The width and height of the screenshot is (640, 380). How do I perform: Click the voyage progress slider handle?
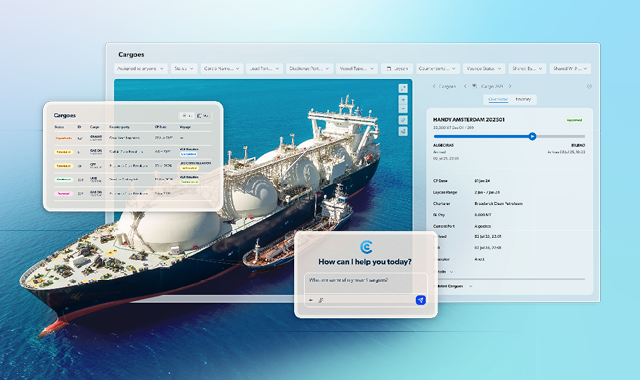click(532, 136)
